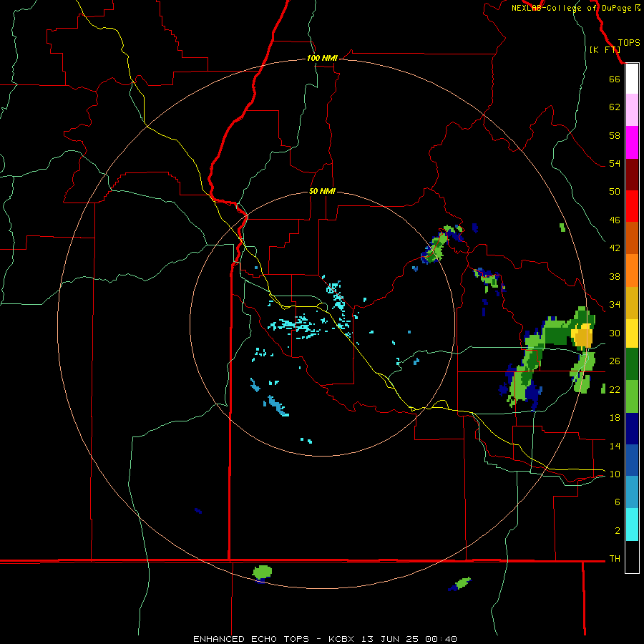Pick the medium blue legend swatch

pos(632,460)
